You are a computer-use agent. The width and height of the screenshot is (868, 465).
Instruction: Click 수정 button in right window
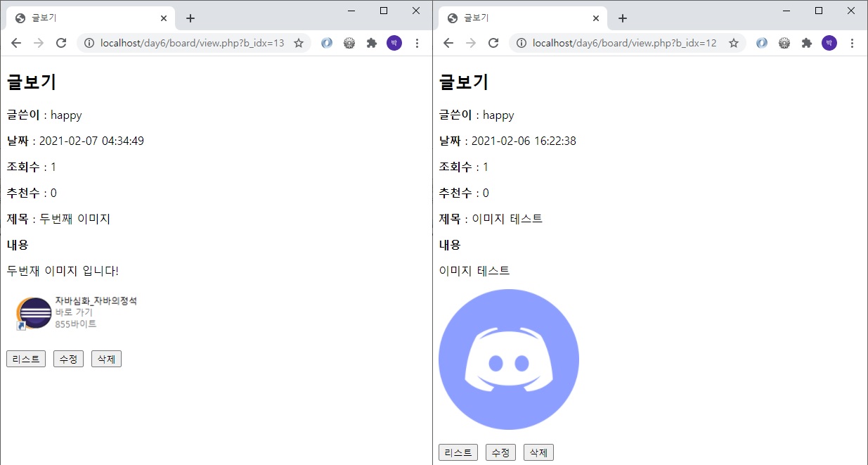tap(500, 452)
